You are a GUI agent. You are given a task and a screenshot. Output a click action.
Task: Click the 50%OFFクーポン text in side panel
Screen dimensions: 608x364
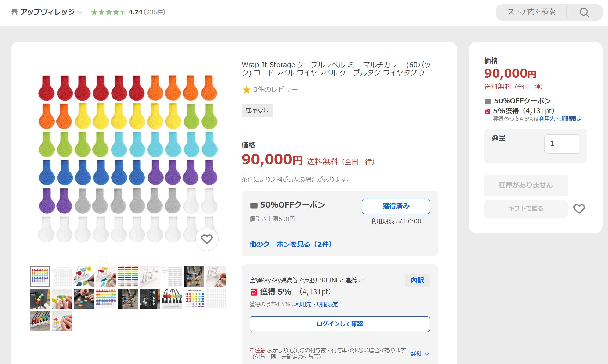pyautogui.click(x=522, y=101)
